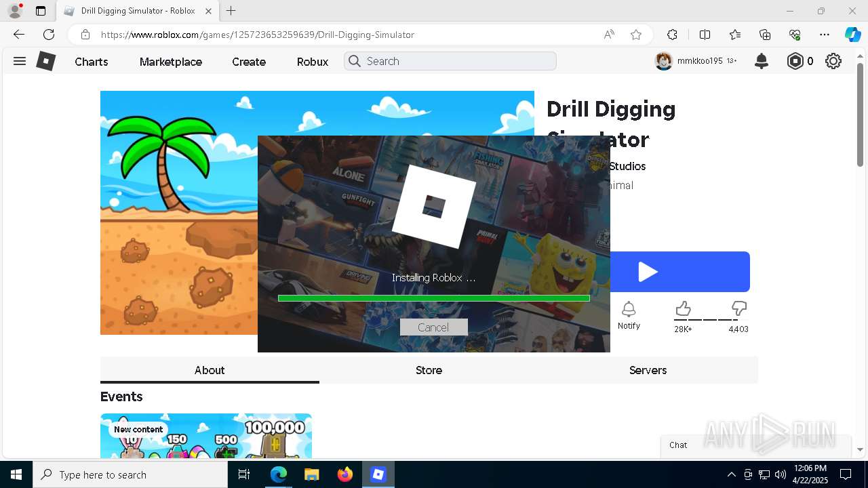Dislike the game with thumbs down

(739, 309)
